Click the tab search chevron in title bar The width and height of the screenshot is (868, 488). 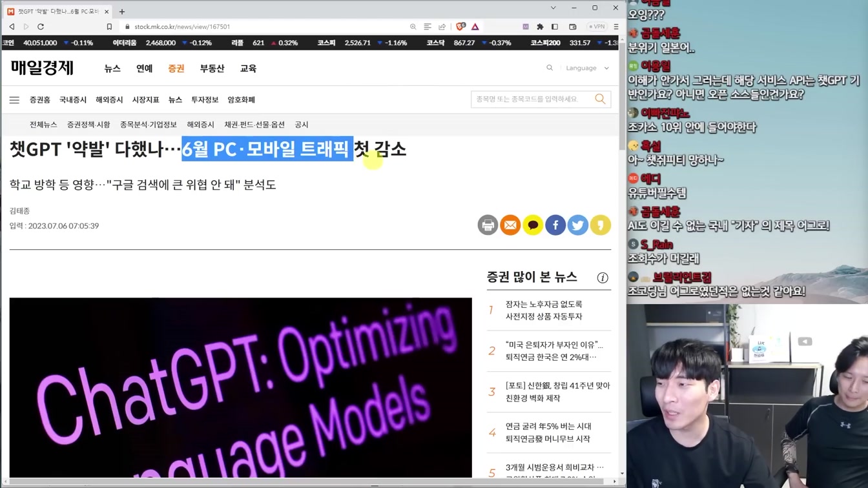(x=553, y=8)
